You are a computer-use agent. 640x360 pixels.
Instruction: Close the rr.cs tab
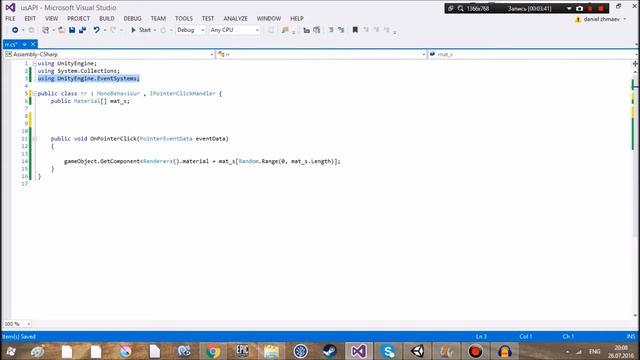pos(33,44)
